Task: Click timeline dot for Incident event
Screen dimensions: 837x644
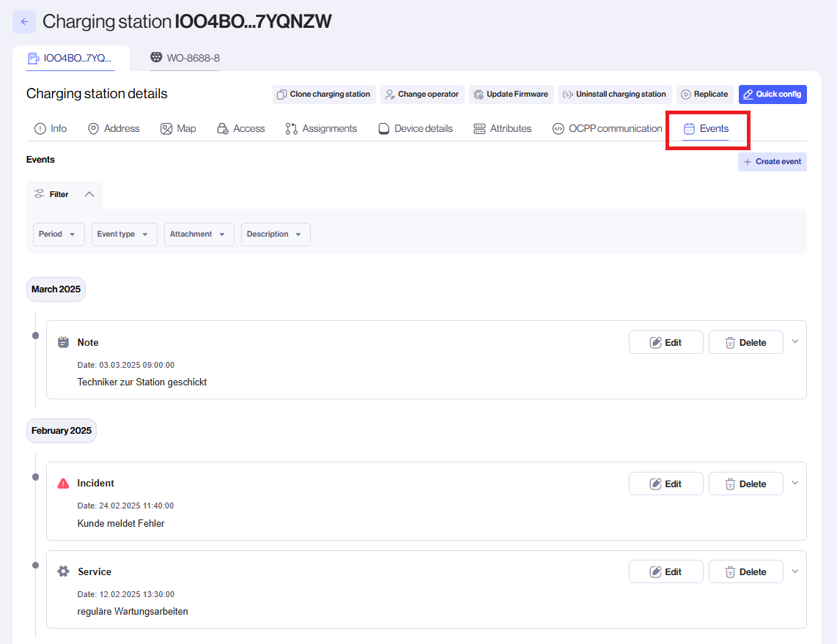Action: 35,477
